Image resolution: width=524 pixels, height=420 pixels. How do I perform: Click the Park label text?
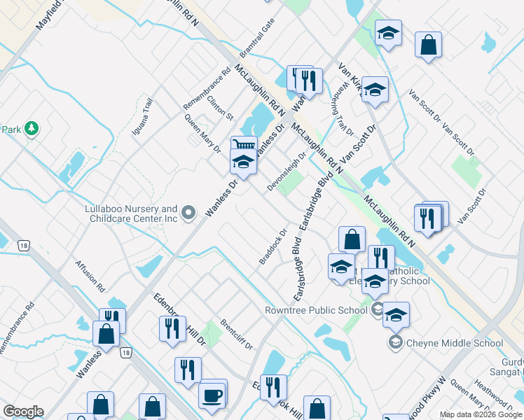[x=11, y=129]
